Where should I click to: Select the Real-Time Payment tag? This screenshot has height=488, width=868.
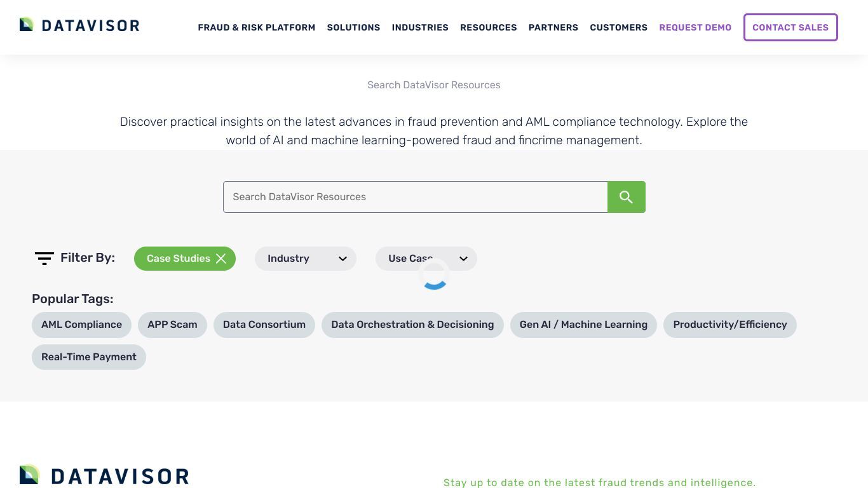click(89, 357)
